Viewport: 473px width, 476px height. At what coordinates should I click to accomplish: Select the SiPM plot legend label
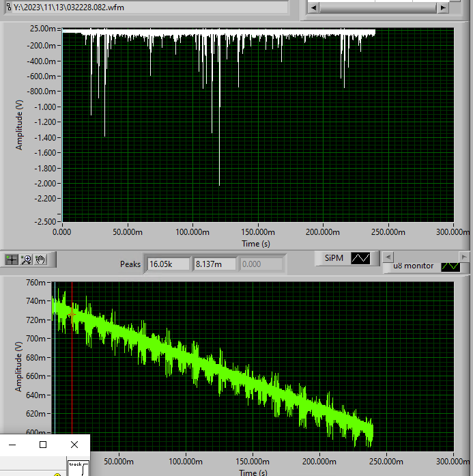334,258
